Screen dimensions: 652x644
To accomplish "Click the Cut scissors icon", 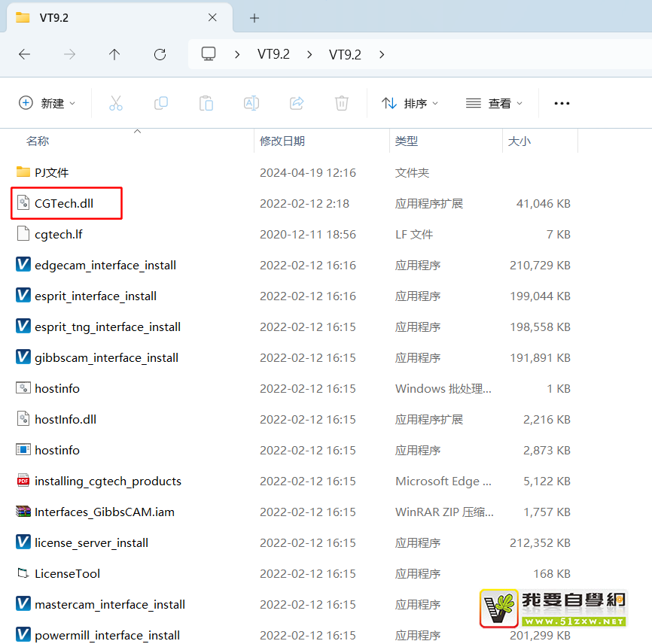I will click(115, 103).
